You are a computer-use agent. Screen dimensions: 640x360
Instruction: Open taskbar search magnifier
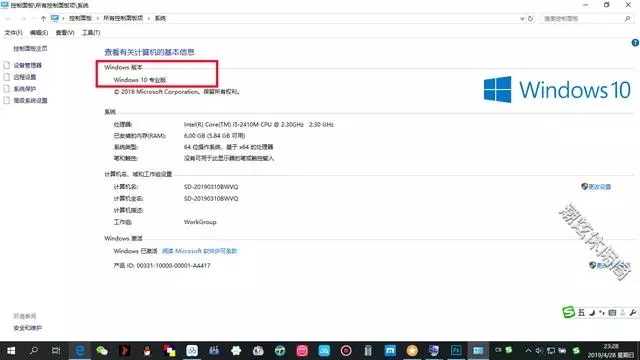pos(33,351)
